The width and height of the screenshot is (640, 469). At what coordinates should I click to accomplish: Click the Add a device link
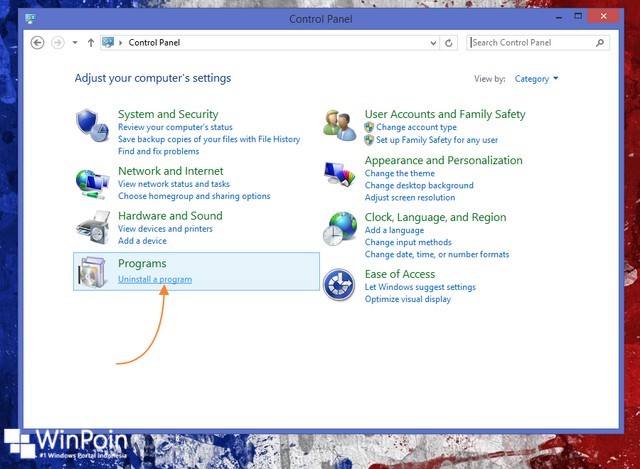pos(142,241)
